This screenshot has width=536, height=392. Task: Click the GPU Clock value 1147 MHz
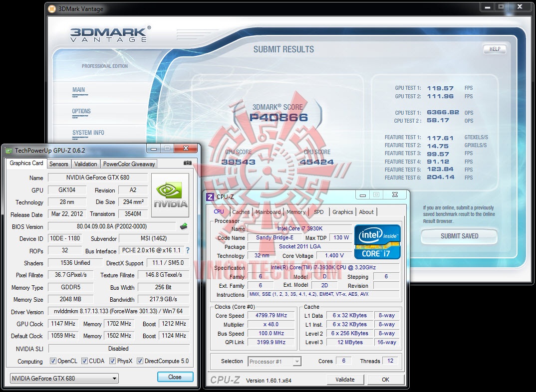63,324
